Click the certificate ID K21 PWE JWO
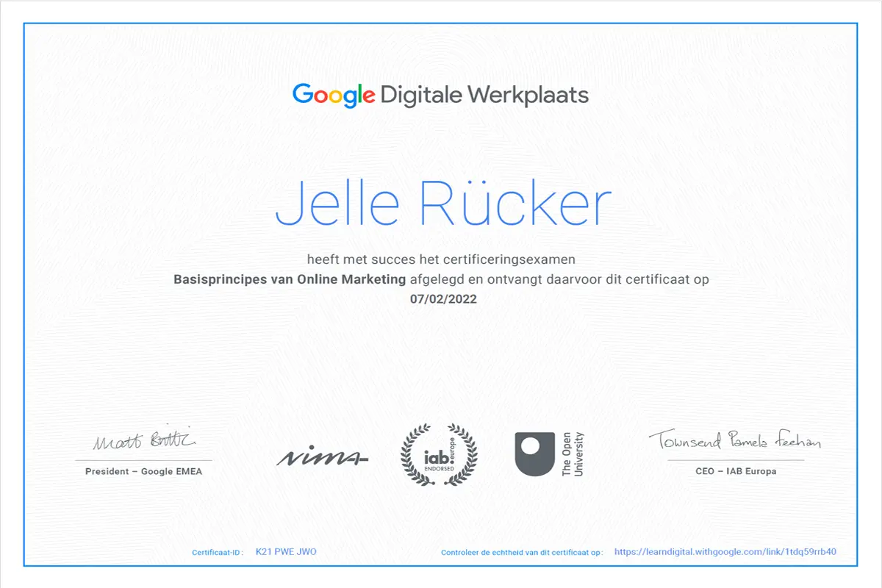Screen dimensions: 882x588 (286, 552)
